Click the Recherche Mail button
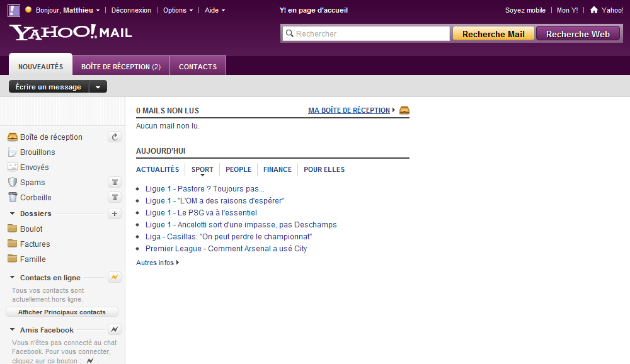 point(493,34)
